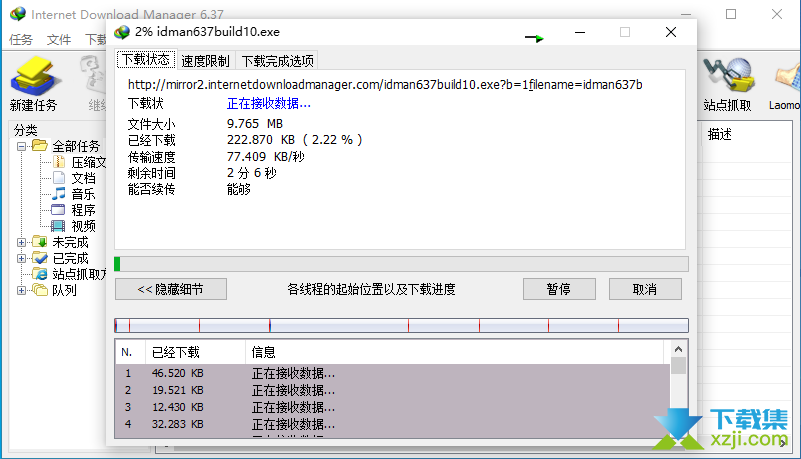
Task: Click the 站点抓取 toolbar icon in main window
Action: [x=728, y=76]
